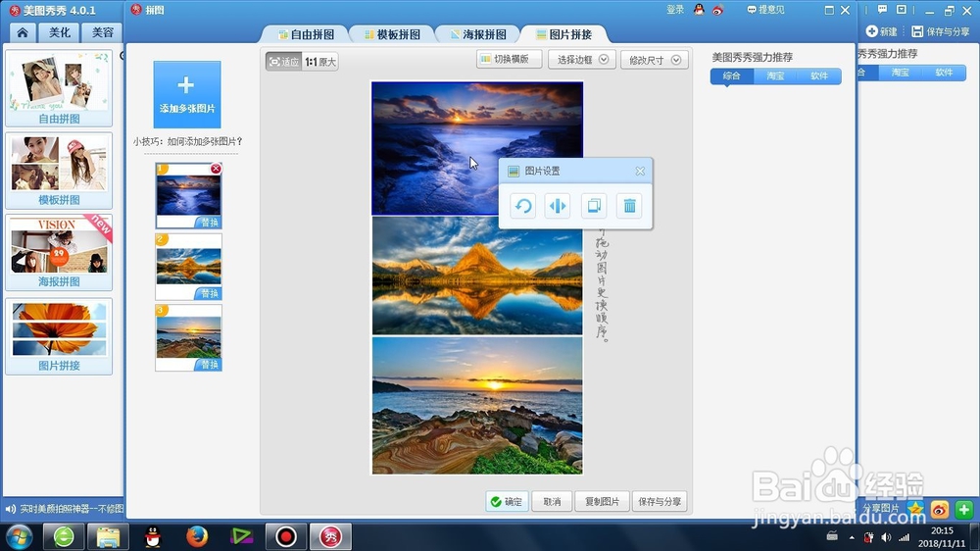Click QQ zone star share icon
980x551 pixels.
(915, 509)
